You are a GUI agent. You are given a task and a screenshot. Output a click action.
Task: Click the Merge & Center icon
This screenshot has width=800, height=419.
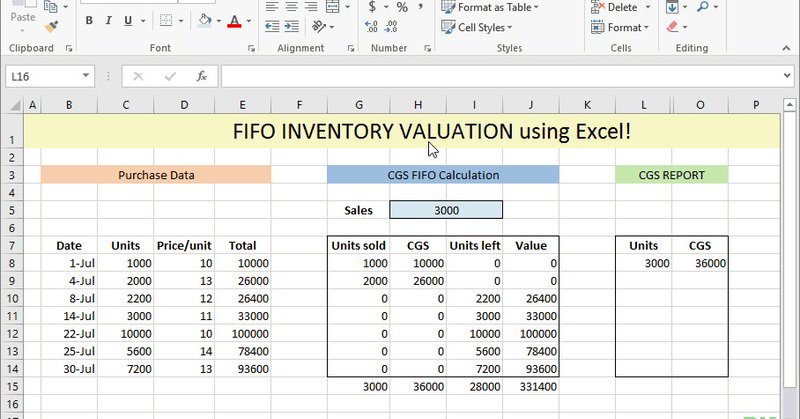tap(333, 7)
